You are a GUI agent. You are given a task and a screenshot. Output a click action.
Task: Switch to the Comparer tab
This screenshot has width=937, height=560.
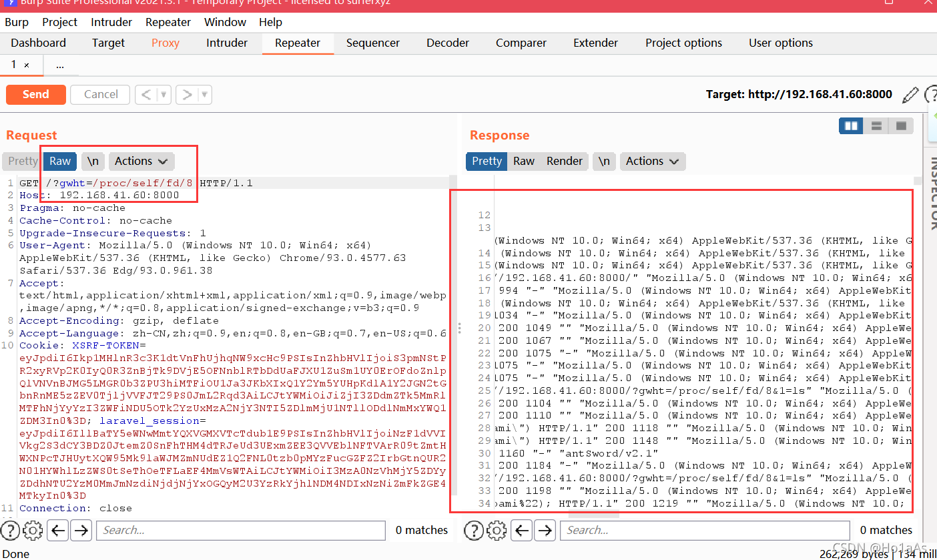click(521, 43)
